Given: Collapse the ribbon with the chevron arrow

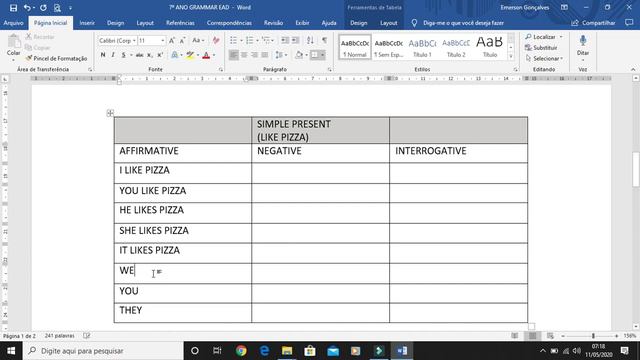Looking at the screenshot, I should [633, 69].
